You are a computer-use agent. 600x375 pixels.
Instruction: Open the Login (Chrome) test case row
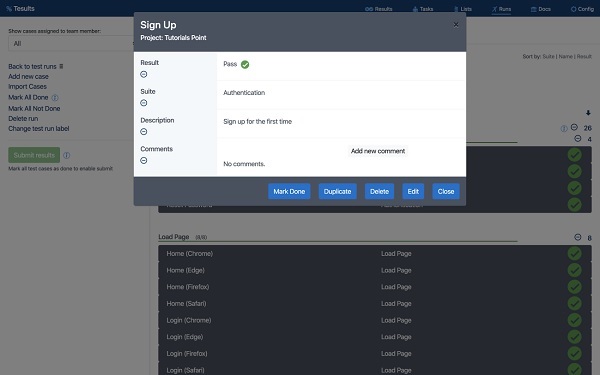pyautogui.click(x=375, y=320)
